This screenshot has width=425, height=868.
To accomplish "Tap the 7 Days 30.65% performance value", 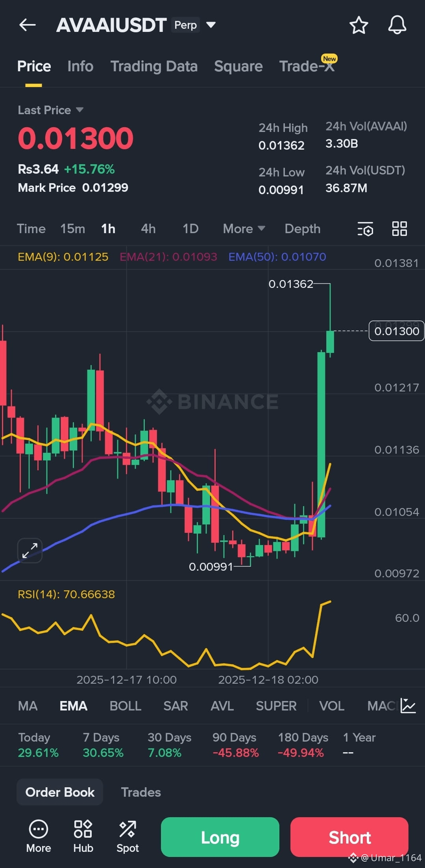I will coord(103,753).
